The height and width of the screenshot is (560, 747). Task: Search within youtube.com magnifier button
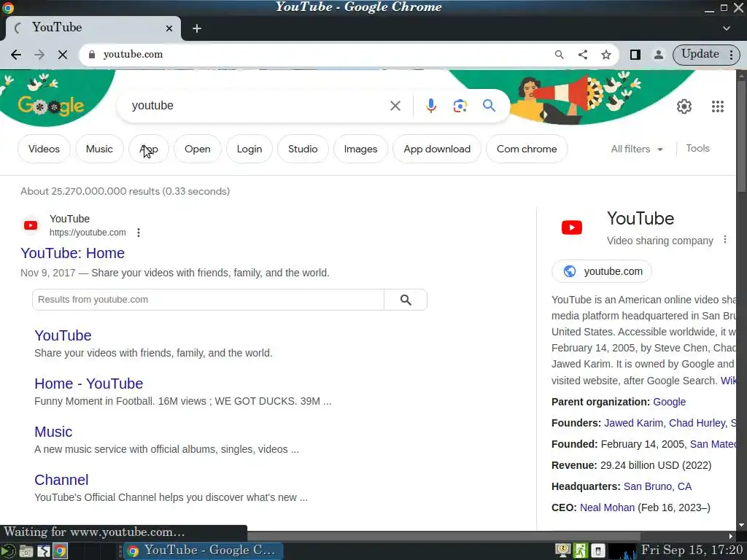(406, 300)
